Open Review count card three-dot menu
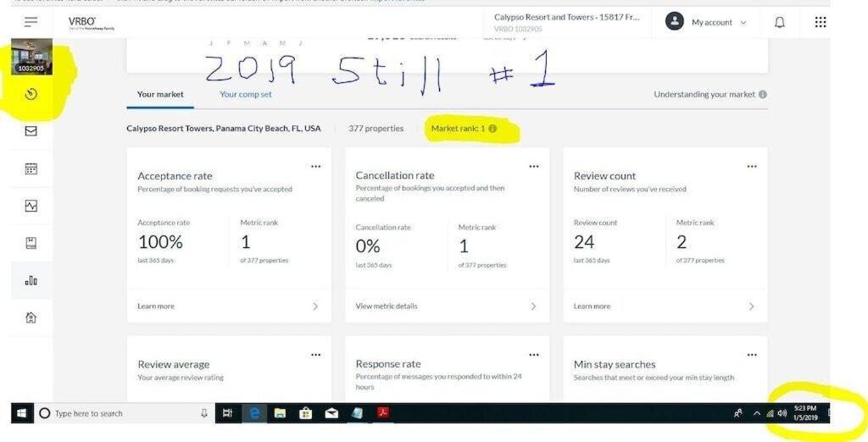The image size is (868, 442). pyautogui.click(x=752, y=167)
